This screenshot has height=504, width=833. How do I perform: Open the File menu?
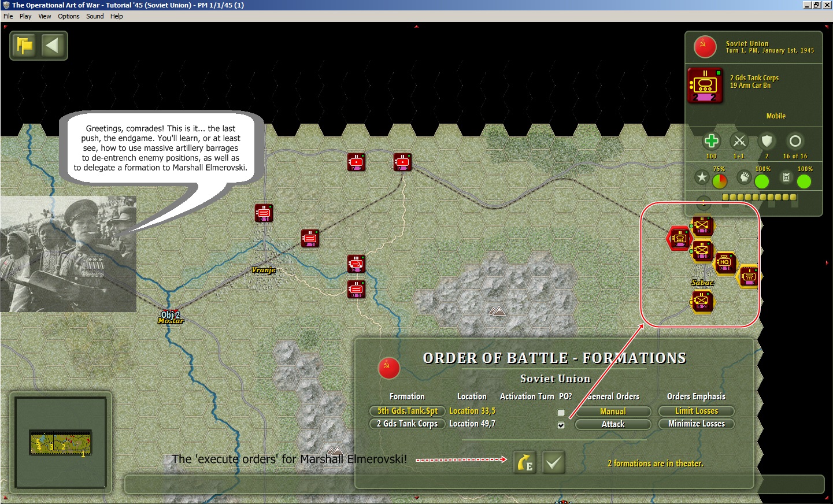coord(8,16)
